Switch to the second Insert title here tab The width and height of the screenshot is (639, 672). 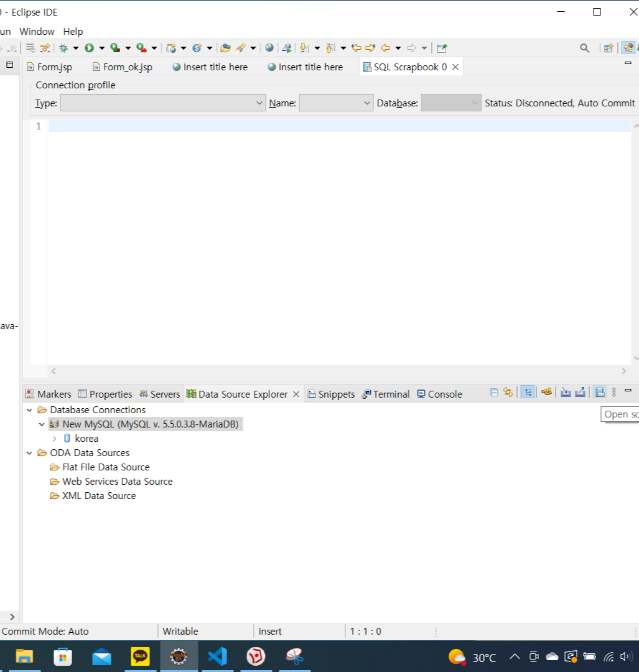coord(305,67)
